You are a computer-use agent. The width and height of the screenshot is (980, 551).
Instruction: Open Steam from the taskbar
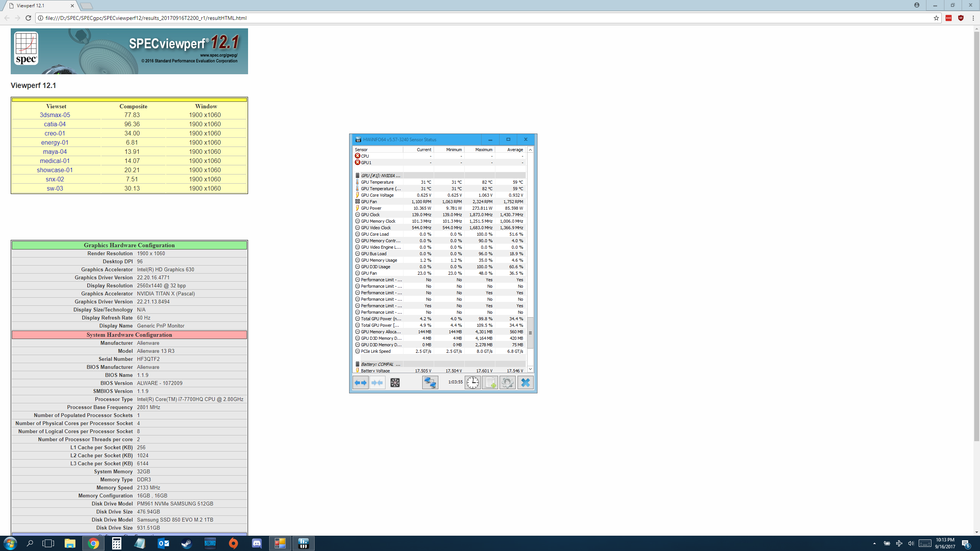pos(186,543)
